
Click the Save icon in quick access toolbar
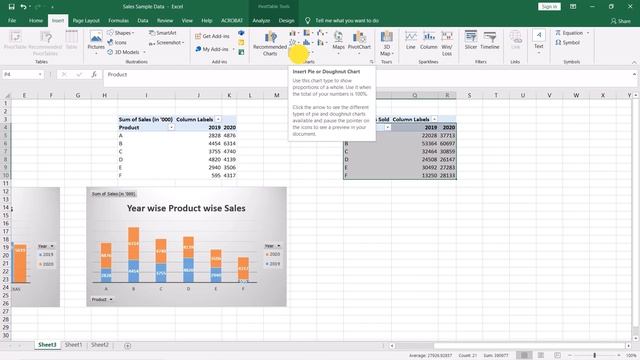click(x=11, y=7)
